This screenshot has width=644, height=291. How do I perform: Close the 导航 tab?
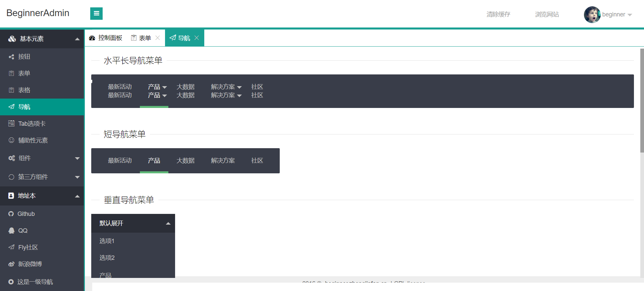pos(197,38)
